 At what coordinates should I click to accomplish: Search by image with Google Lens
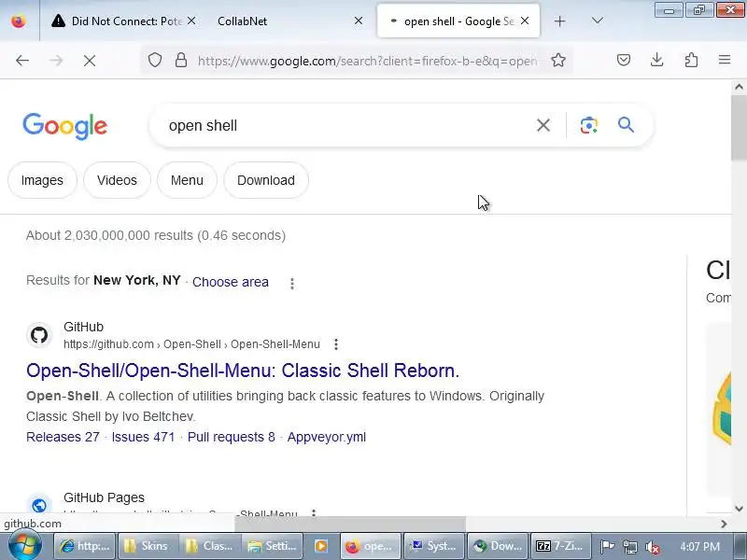589,125
